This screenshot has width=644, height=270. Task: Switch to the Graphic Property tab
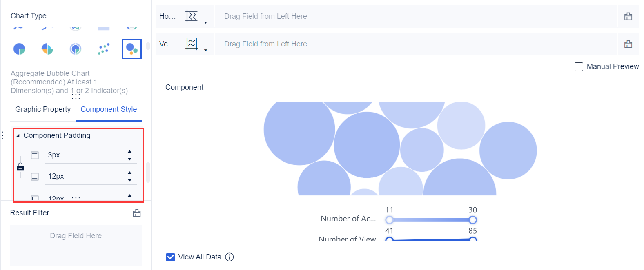click(x=42, y=109)
